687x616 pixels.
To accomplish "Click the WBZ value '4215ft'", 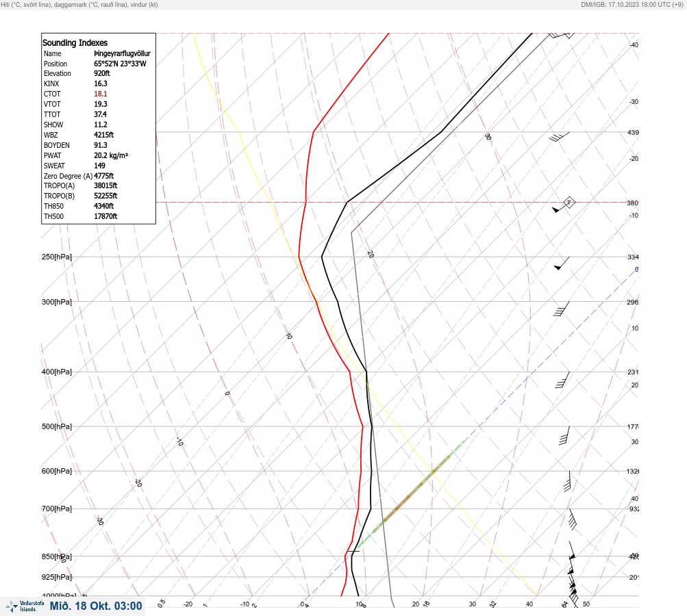I will [104, 135].
